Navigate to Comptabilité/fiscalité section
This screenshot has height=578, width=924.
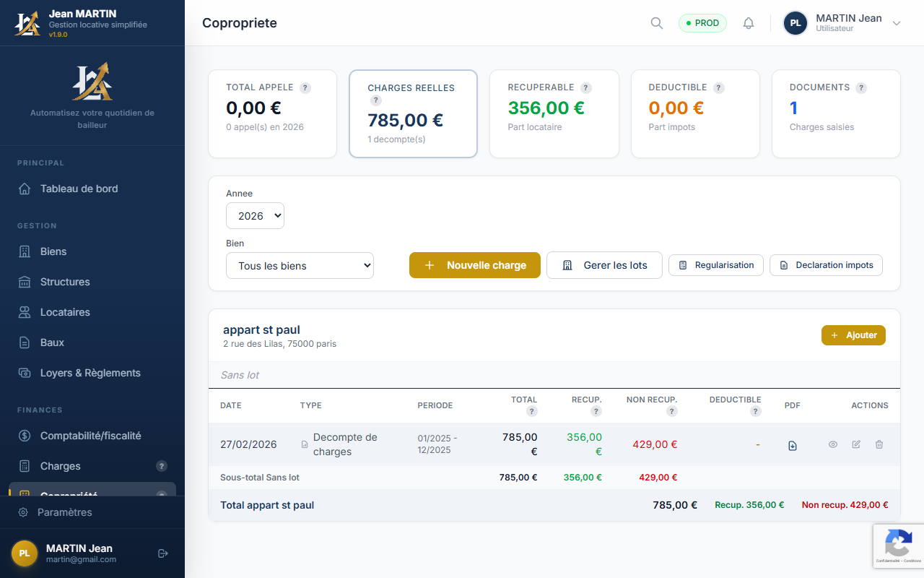[x=90, y=436]
